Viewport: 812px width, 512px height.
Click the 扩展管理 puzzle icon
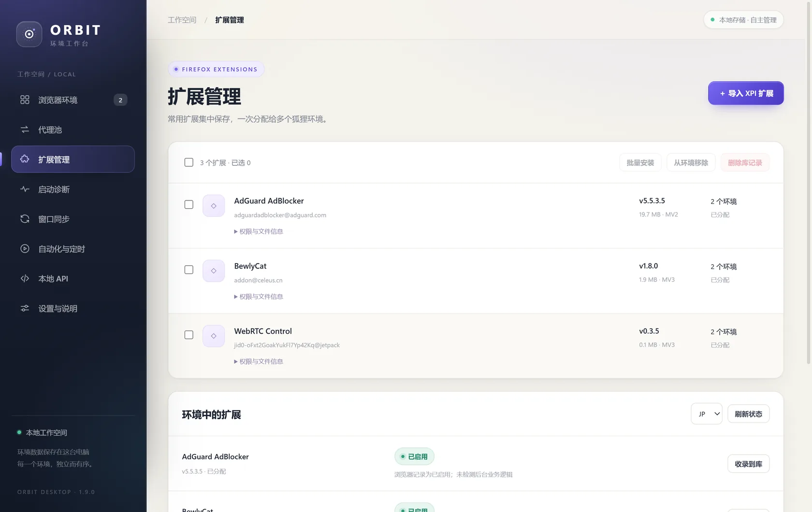point(25,159)
